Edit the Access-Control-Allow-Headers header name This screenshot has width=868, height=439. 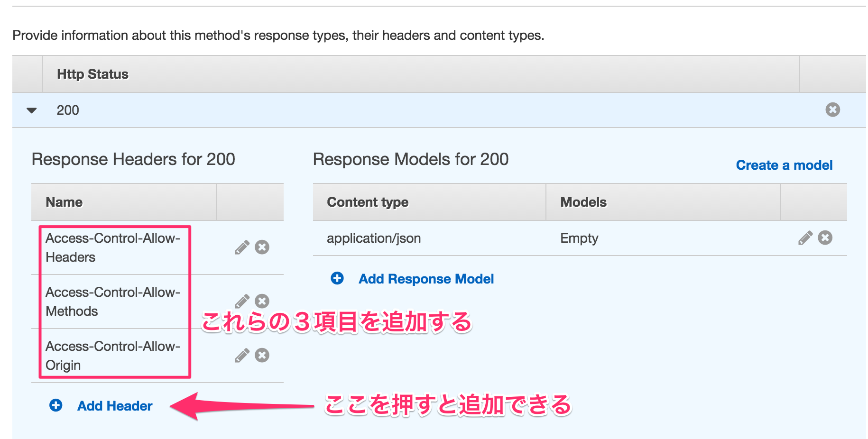click(242, 247)
